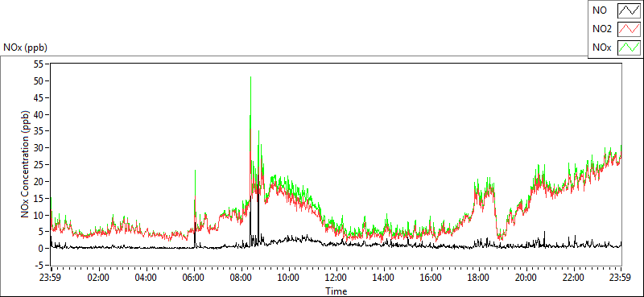The image size is (644, 297).
Task: Click the 20:00 x-axis tick label
Action: coord(526,277)
